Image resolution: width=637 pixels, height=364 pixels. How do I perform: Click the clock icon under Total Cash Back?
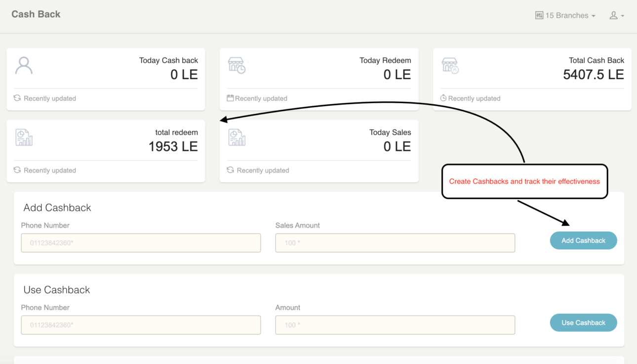(x=443, y=98)
